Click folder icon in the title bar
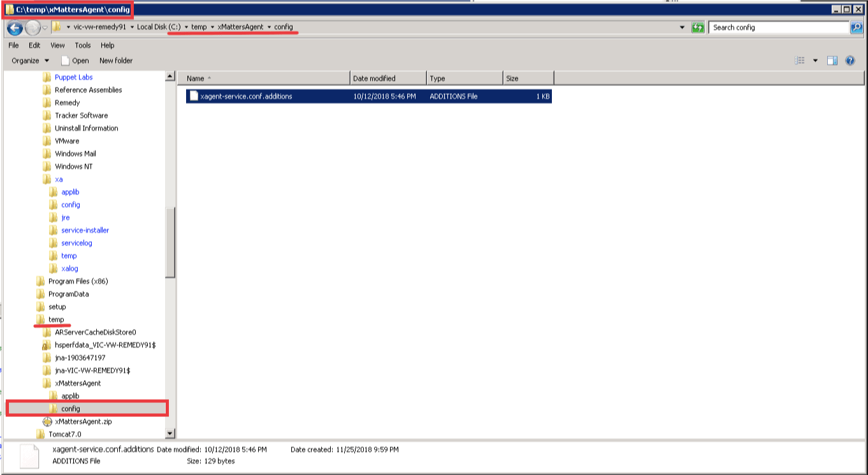The width and height of the screenshot is (868, 475). 10,10
